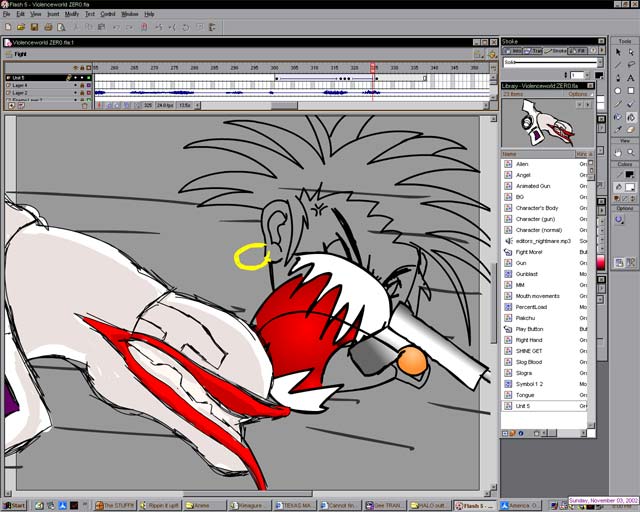Click the Print Preview toolbar icon
This screenshot has width=640, height=512.
pyautogui.click(x=61, y=27)
